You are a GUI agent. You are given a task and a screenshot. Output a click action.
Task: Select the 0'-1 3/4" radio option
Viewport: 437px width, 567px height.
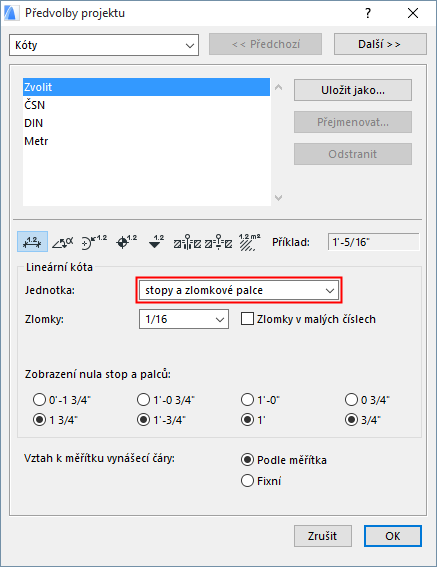click(39, 400)
